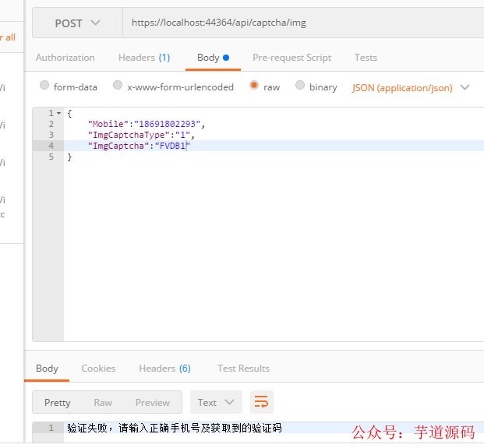Switch to Raw response view
The width and height of the screenshot is (484, 448).
(x=103, y=403)
